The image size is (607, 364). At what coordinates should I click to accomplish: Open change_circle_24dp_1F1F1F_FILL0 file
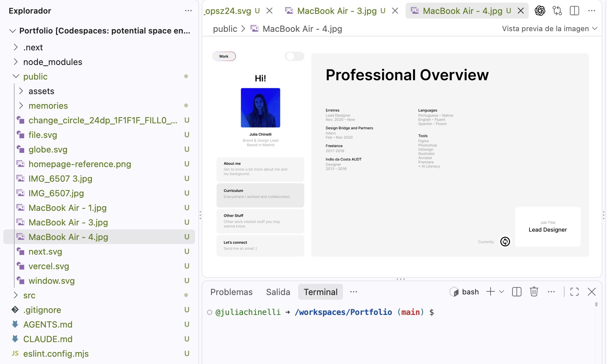click(x=100, y=120)
